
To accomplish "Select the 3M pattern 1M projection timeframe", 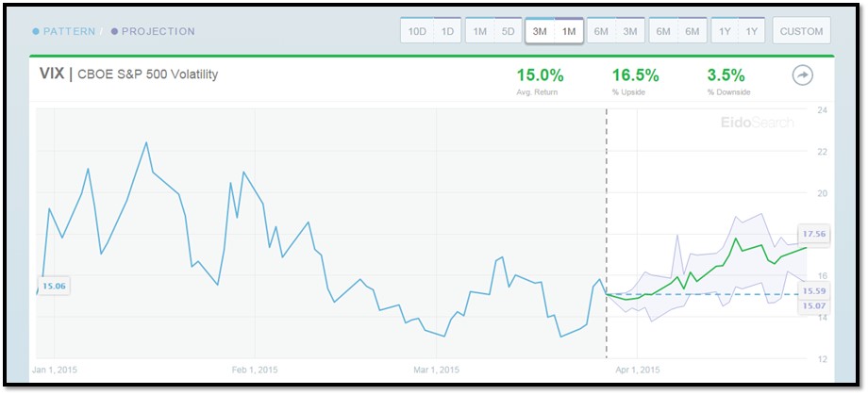I will pyautogui.click(x=554, y=30).
